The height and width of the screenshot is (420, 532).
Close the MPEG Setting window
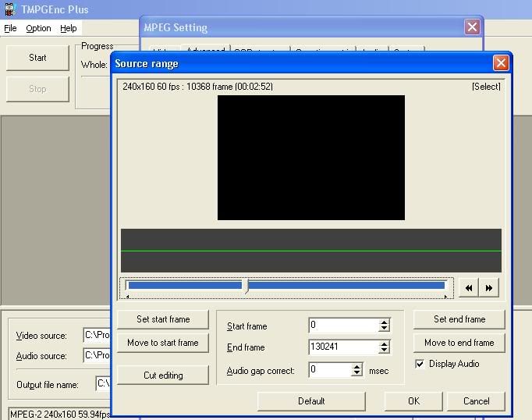click(x=472, y=27)
